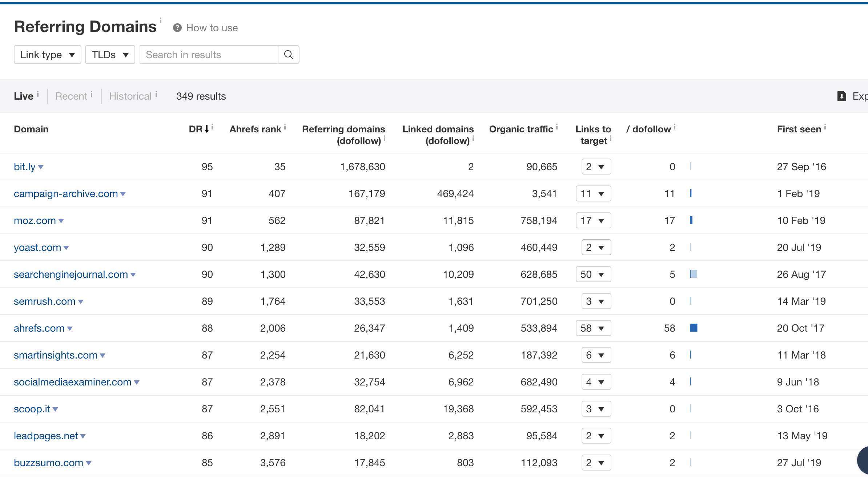Expand moz.com domain arrow menu
Screen dimensions: 868x480
[61, 221]
